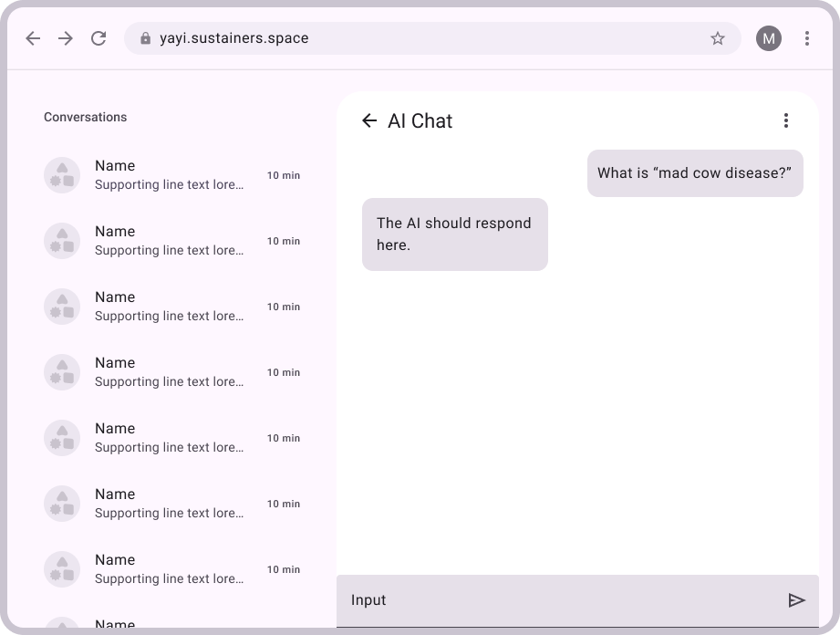Bookmark the page with the star icon
Screen dimensions: 840x635
[x=717, y=38]
